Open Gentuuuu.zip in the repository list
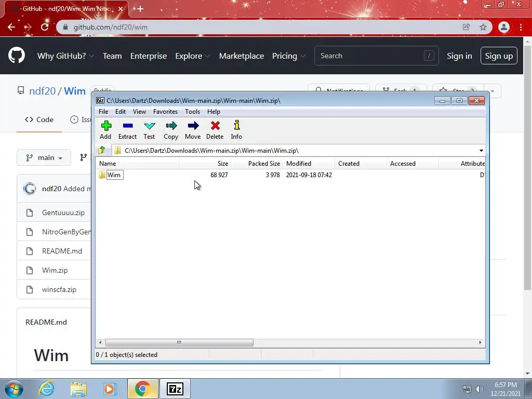 coord(63,212)
